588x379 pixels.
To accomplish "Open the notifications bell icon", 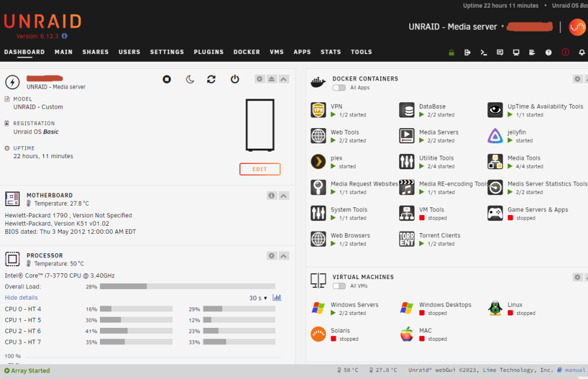I will 582,52.
